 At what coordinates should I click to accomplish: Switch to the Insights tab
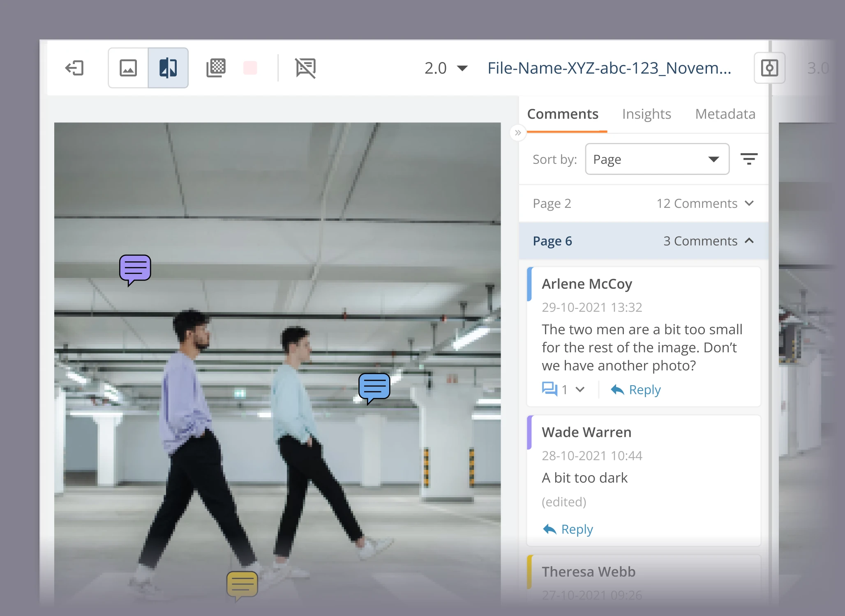coord(646,114)
